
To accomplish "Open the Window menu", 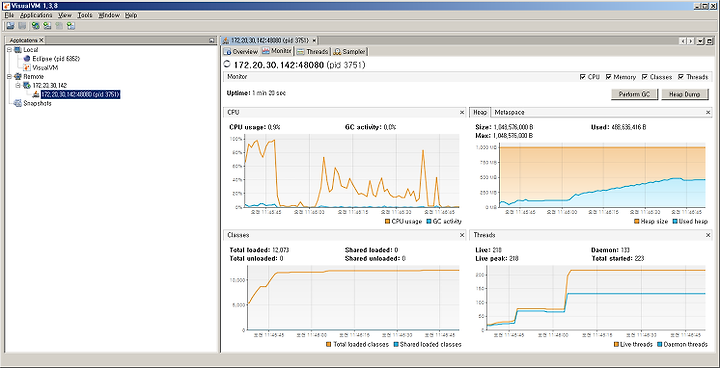I will 109,15.
